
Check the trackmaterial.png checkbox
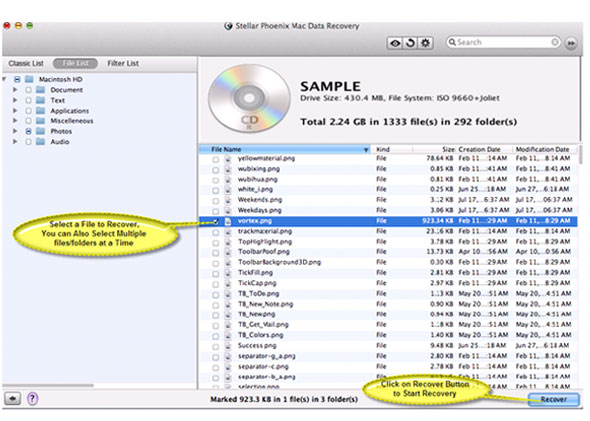pos(216,233)
